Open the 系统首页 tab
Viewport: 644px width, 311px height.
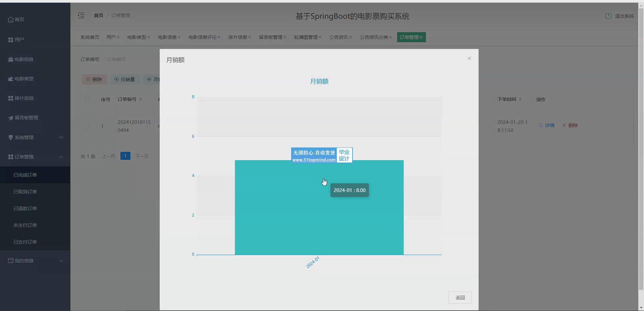[90, 37]
